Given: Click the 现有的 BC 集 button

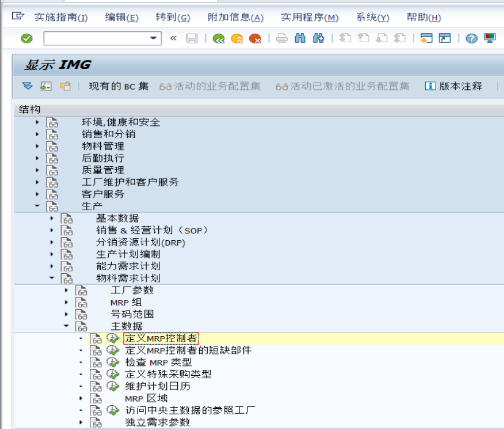Looking at the screenshot, I should (119, 86).
